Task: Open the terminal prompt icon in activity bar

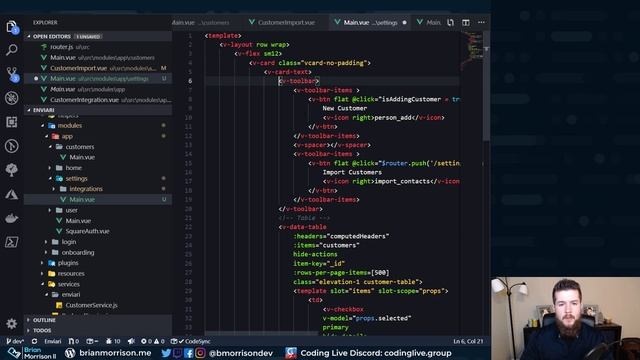Action: pos(12,242)
